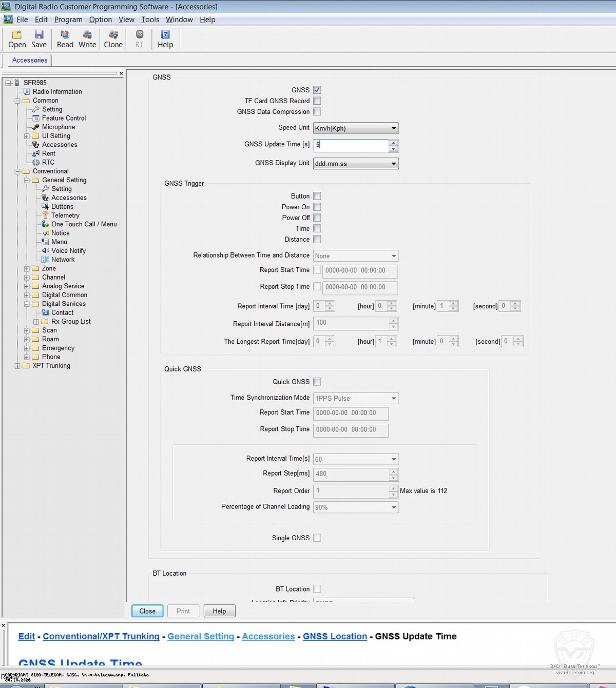The image size is (616, 688).
Task: Open the Program menu
Action: pos(68,19)
